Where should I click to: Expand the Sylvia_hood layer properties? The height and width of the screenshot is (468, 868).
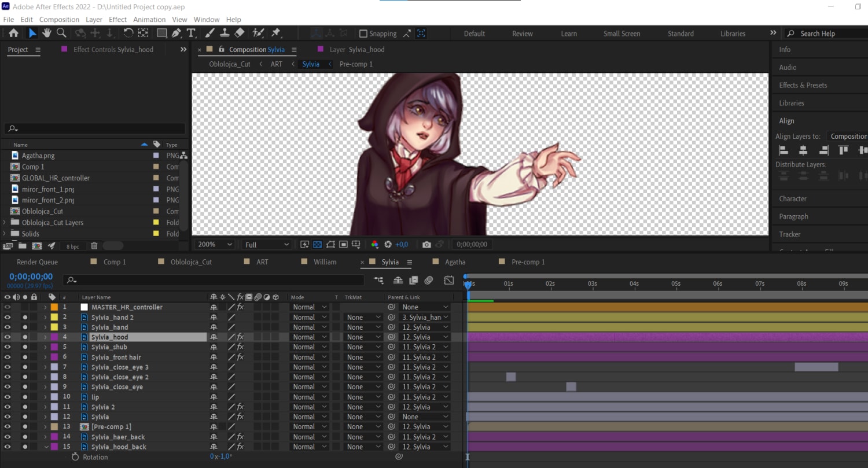pyautogui.click(x=45, y=337)
